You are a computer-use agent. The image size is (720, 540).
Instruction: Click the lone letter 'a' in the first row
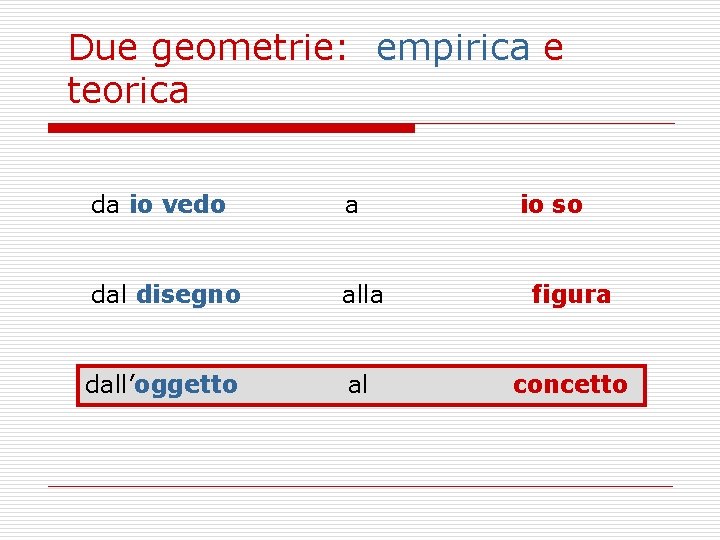[351, 206]
